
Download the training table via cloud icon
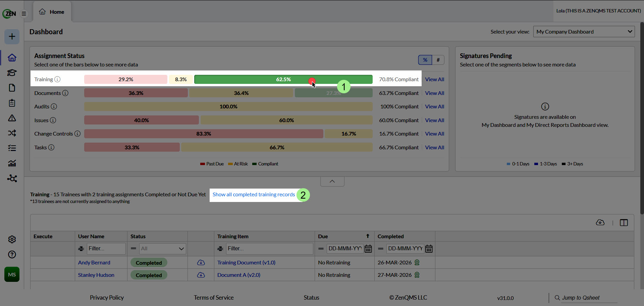pos(600,222)
